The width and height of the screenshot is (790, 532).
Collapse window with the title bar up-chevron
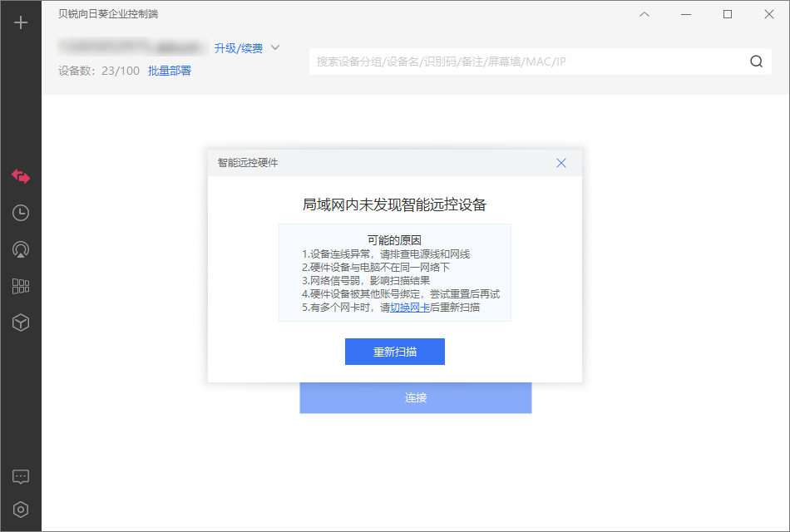tap(644, 14)
